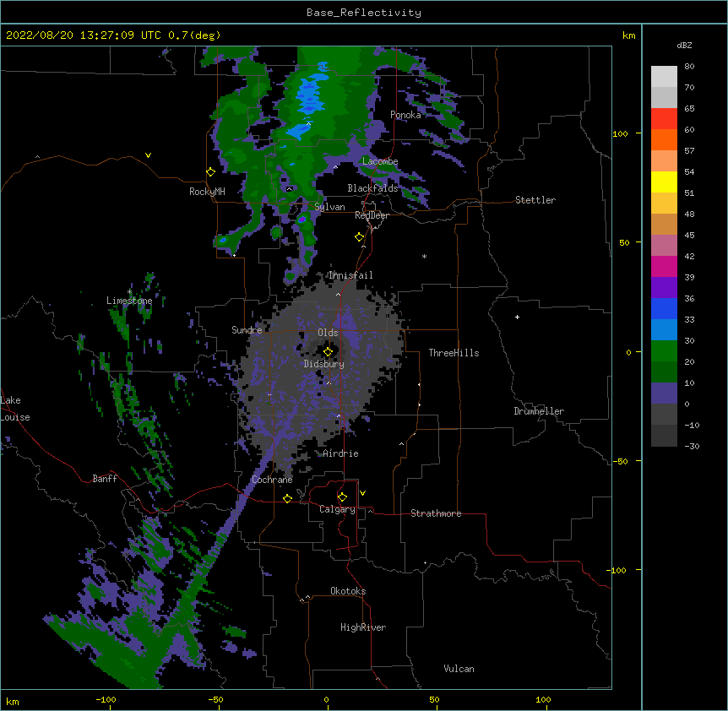
Task: Select the yellow diamond marker below Cochrane
Action: coord(287,498)
